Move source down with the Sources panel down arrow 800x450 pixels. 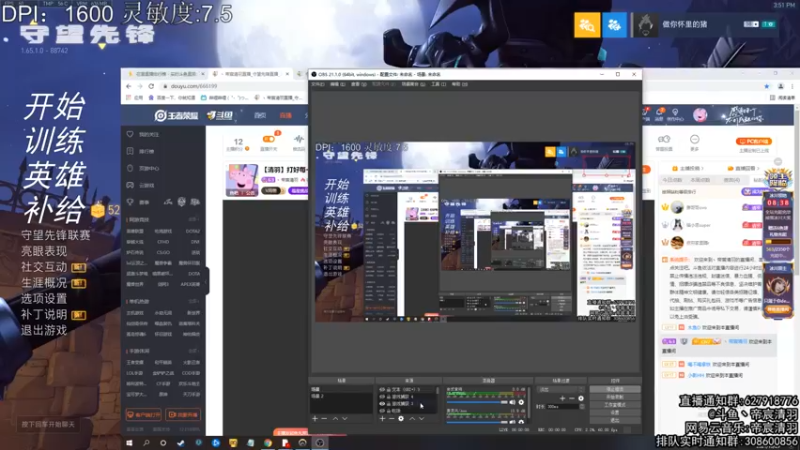click(x=421, y=418)
